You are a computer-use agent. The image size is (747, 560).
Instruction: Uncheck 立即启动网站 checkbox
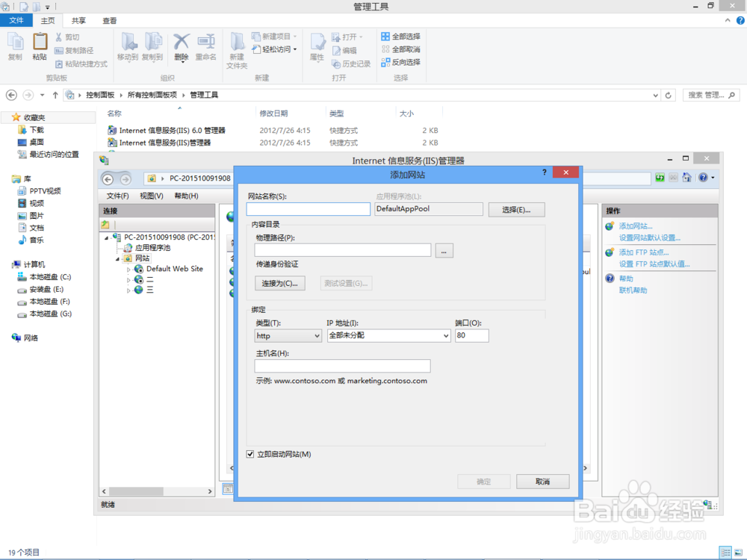click(249, 454)
